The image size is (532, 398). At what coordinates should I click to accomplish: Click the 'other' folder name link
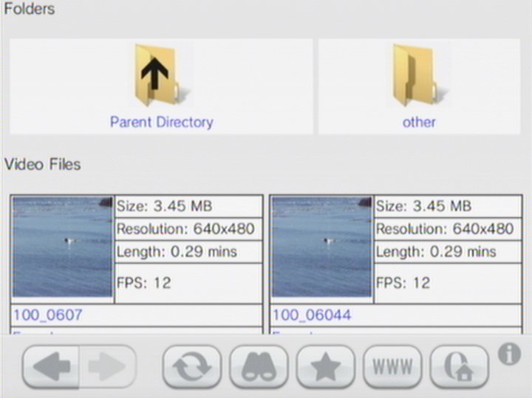click(x=419, y=123)
